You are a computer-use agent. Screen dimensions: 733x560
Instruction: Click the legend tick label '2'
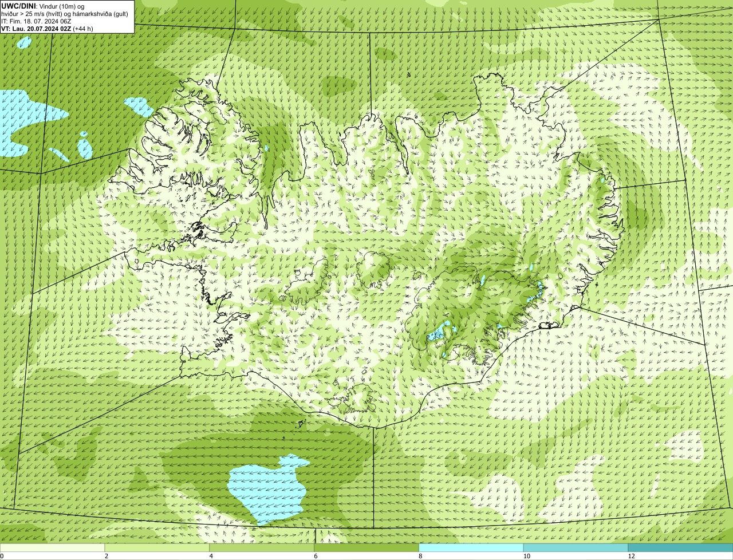(x=106, y=556)
